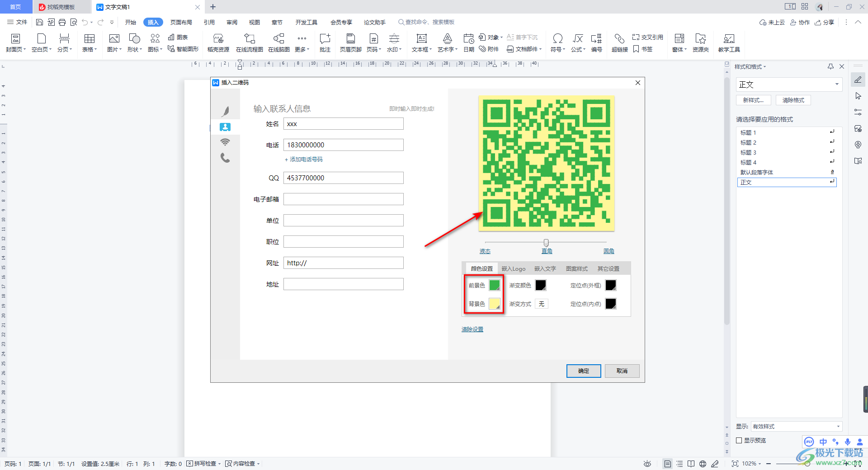Click the 清除格式 button

[x=793, y=100]
